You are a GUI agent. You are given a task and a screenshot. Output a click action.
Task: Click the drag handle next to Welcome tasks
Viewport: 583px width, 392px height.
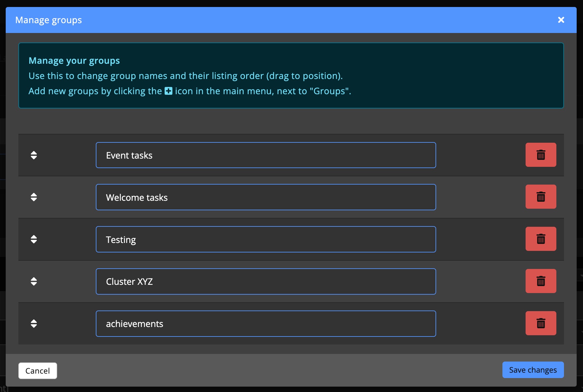(x=34, y=197)
